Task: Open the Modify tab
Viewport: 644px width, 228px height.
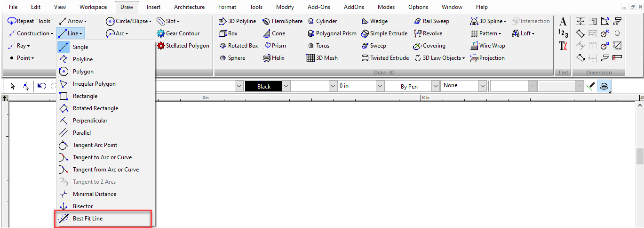Action: point(285,7)
